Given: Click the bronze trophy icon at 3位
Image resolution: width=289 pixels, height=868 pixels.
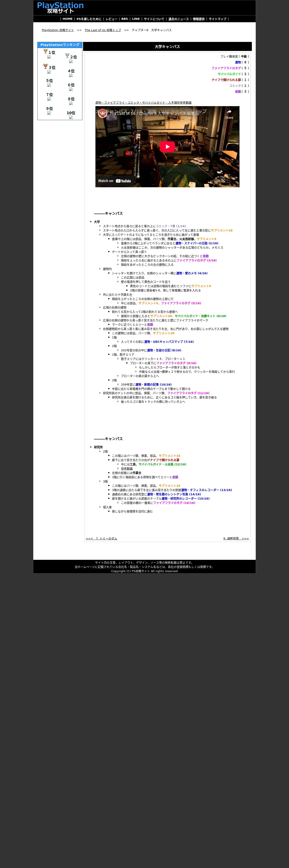Looking at the screenshot, I should coord(45,66).
